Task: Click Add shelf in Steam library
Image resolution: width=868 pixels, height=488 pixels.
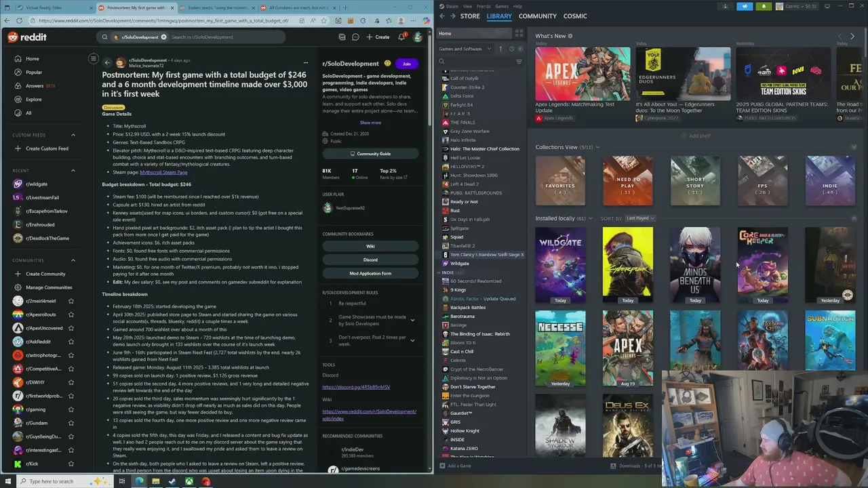Action: pyautogui.click(x=695, y=136)
